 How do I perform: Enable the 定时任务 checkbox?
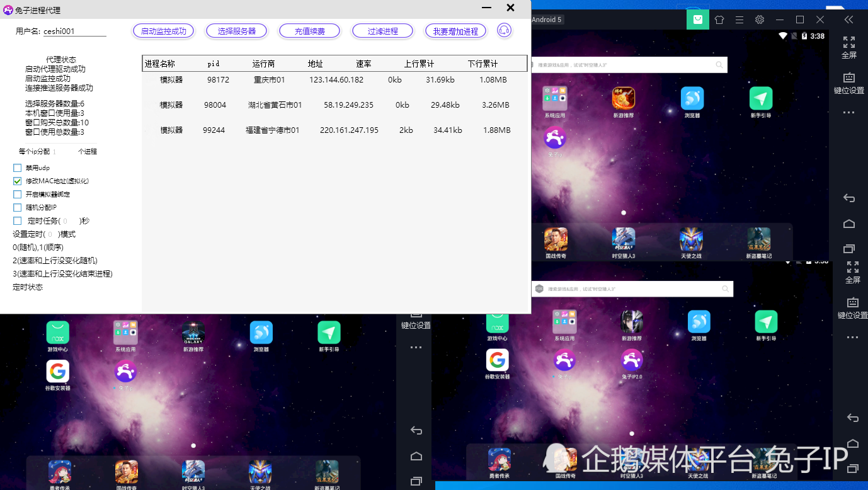pos(18,220)
